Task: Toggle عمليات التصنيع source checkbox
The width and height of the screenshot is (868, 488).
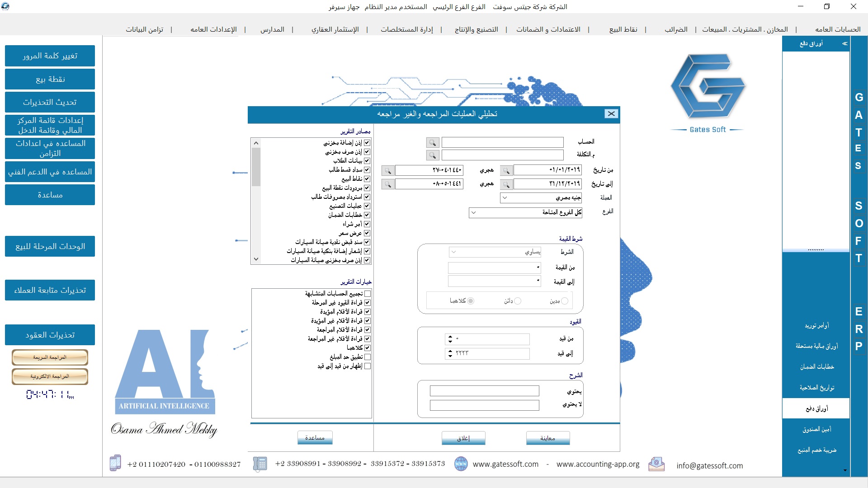Action: (367, 206)
